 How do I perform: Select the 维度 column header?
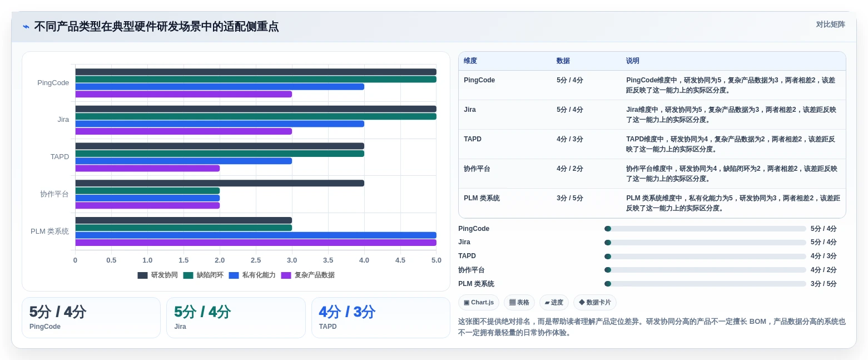tap(470, 61)
